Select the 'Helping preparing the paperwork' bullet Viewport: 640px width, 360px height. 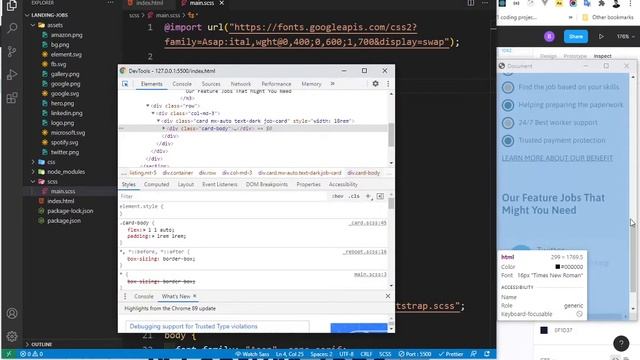[508, 105]
